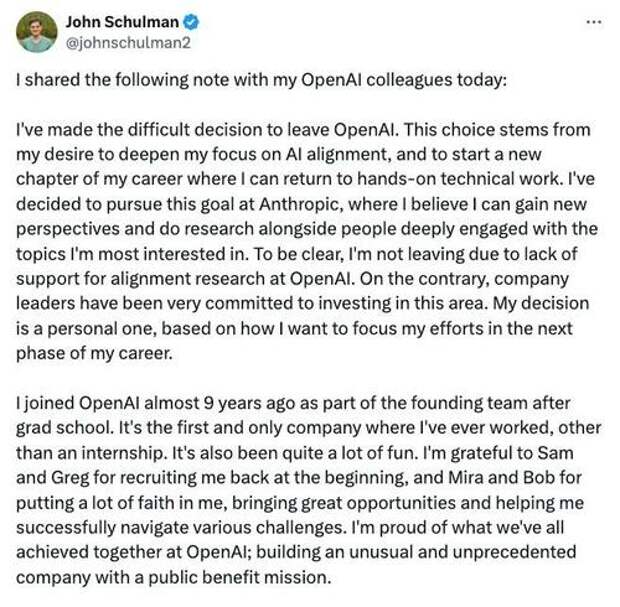Screen dimensions: 620x607
Task: Click the line ending 'phase of my career.'
Action: point(95,354)
